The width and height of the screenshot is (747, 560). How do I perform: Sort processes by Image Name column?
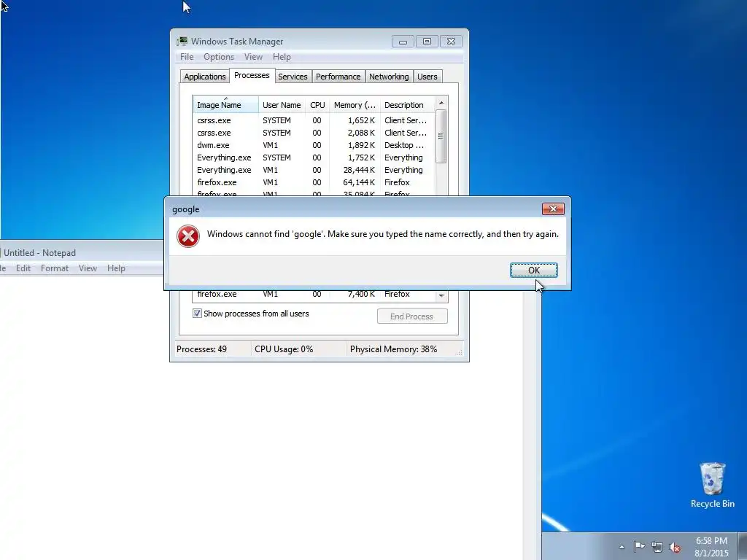click(x=225, y=105)
